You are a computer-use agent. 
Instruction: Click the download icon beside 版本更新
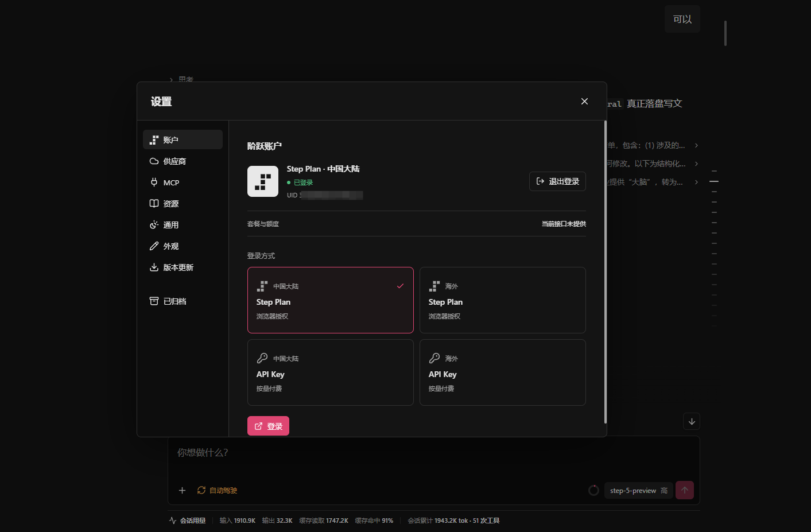(x=154, y=267)
